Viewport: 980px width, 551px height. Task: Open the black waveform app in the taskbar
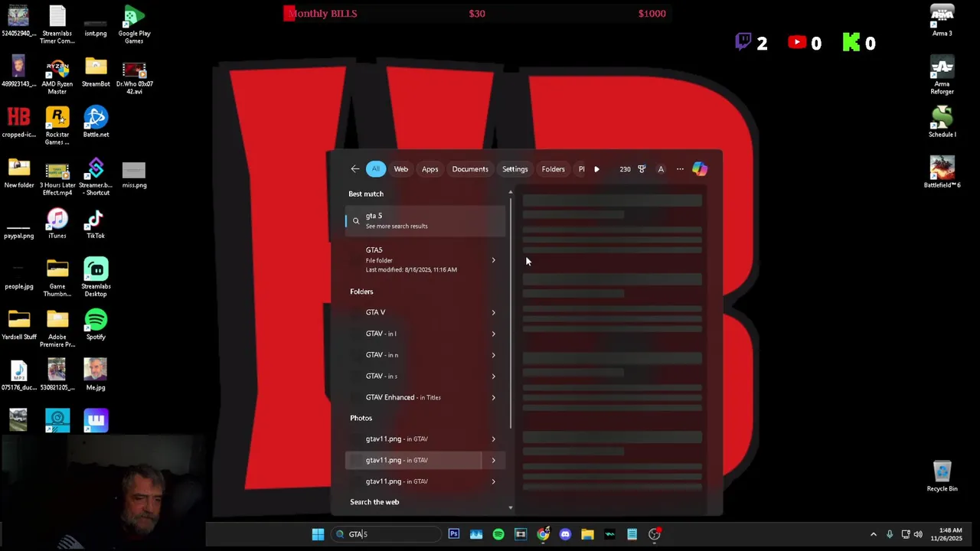pyautogui.click(x=609, y=534)
